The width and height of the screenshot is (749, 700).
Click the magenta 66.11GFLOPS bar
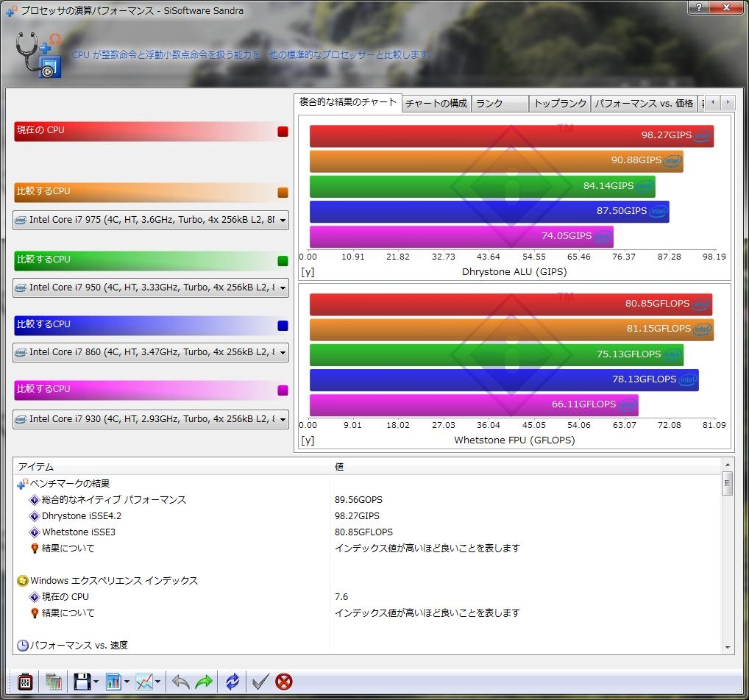tap(475, 405)
